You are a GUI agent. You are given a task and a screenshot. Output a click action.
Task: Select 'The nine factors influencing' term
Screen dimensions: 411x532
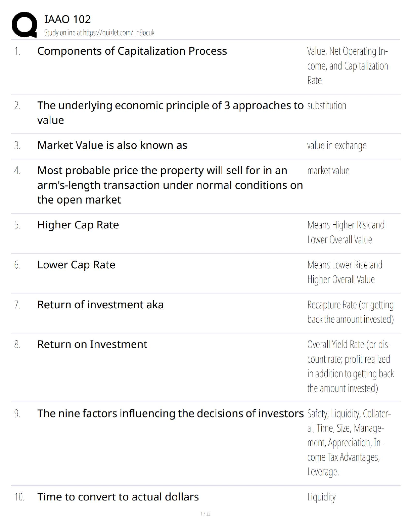click(170, 413)
